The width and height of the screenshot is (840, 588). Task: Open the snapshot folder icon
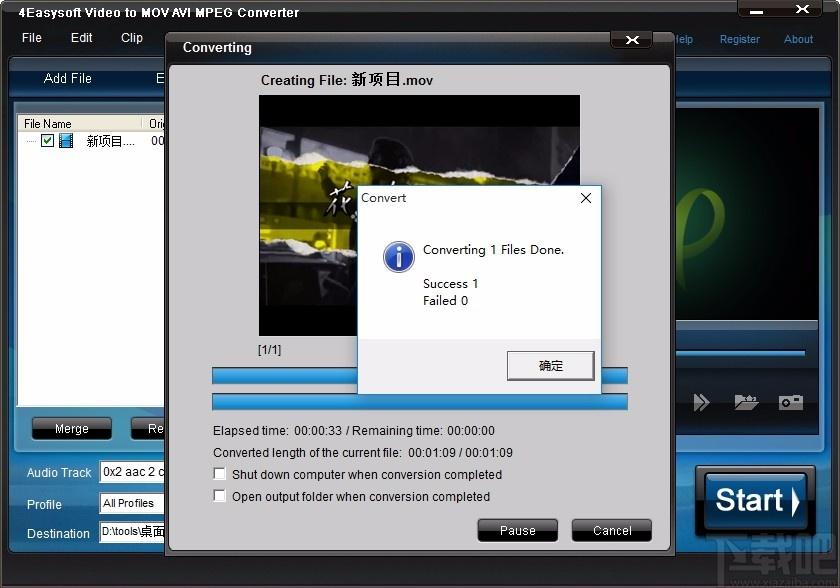coord(746,402)
